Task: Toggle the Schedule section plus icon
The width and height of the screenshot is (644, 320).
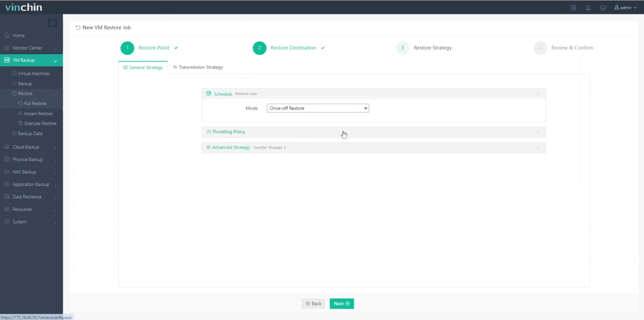Action: 538,94
